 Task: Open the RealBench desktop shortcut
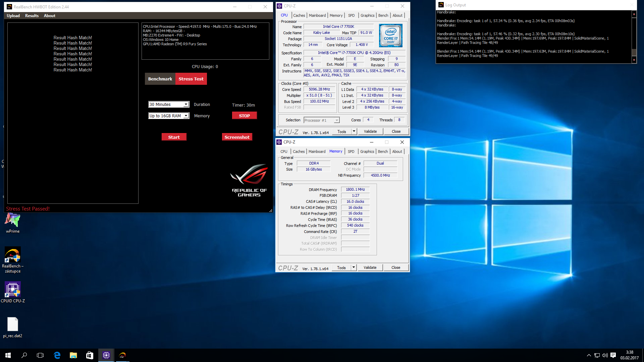[x=13, y=260]
